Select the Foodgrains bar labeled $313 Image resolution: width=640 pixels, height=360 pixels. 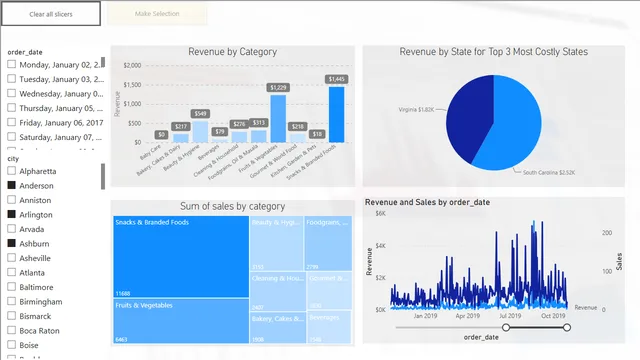(x=258, y=136)
